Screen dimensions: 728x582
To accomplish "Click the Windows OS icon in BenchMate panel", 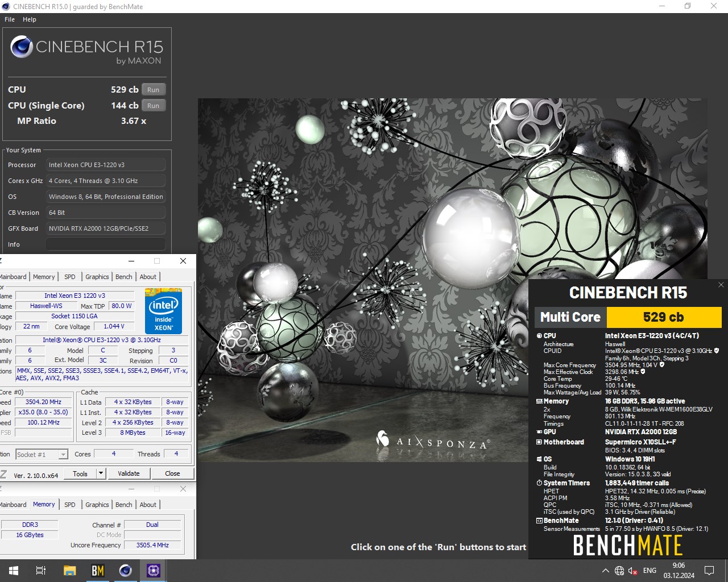I will [x=539, y=459].
